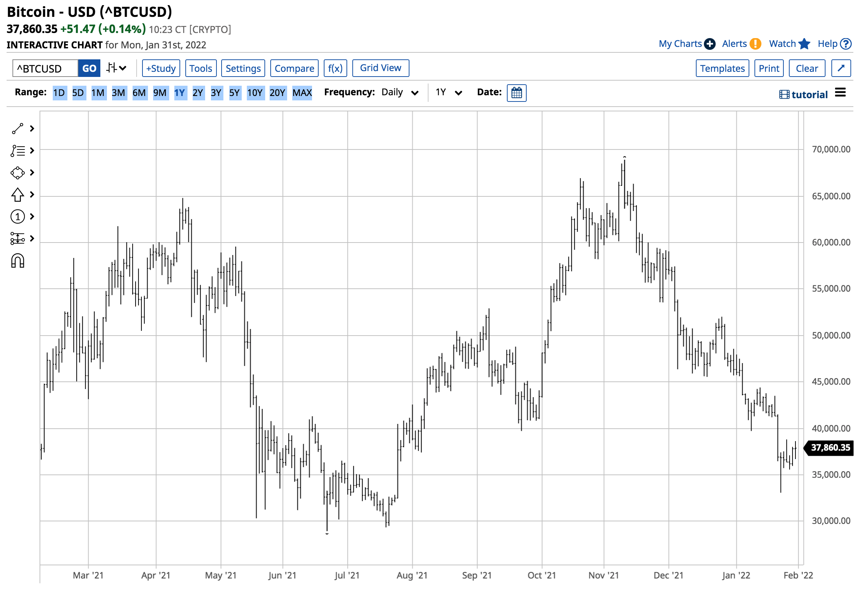This screenshot has width=868, height=595.
Task: Open the Tools menu
Action: click(x=201, y=69)
